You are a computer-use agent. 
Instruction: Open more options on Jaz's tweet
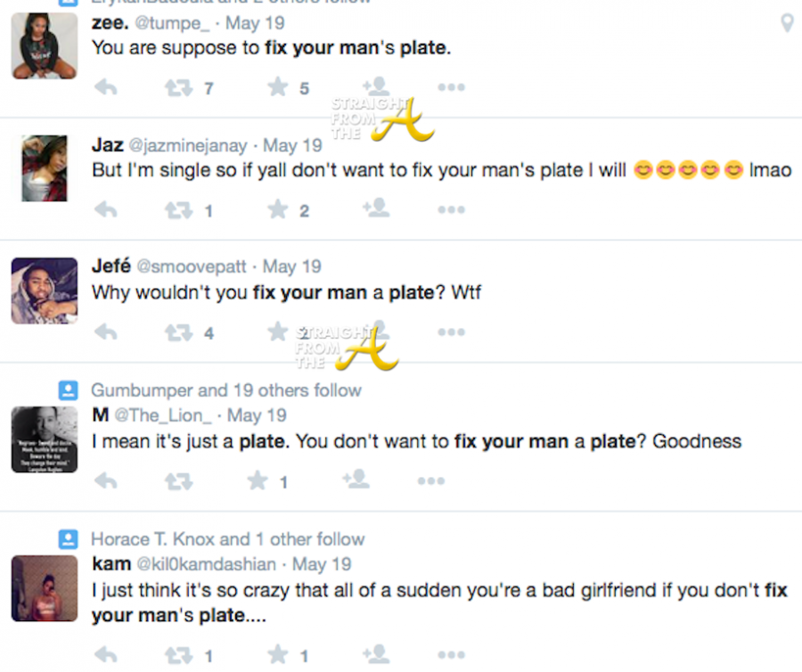coord(451,210)
